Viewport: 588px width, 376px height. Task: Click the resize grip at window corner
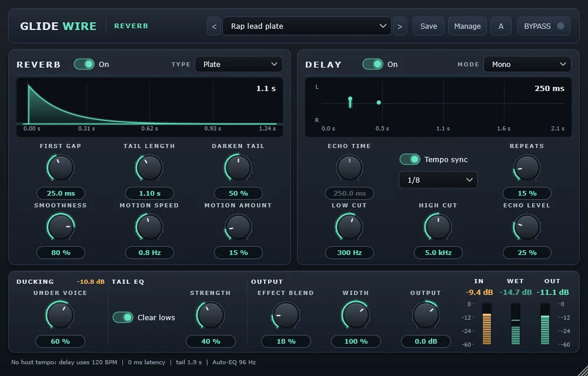pyautogui.click(x=583, y=371)
